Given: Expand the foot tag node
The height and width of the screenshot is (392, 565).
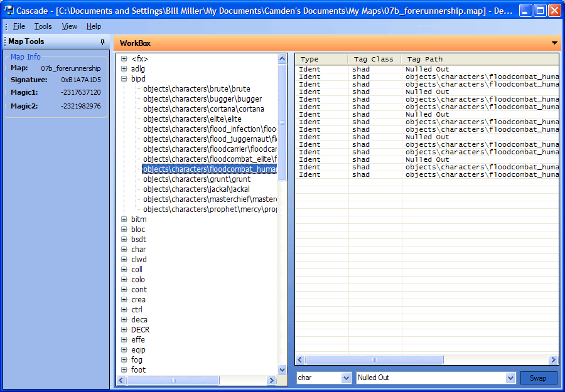Looking at the screenshot, I should click(124, 369).
